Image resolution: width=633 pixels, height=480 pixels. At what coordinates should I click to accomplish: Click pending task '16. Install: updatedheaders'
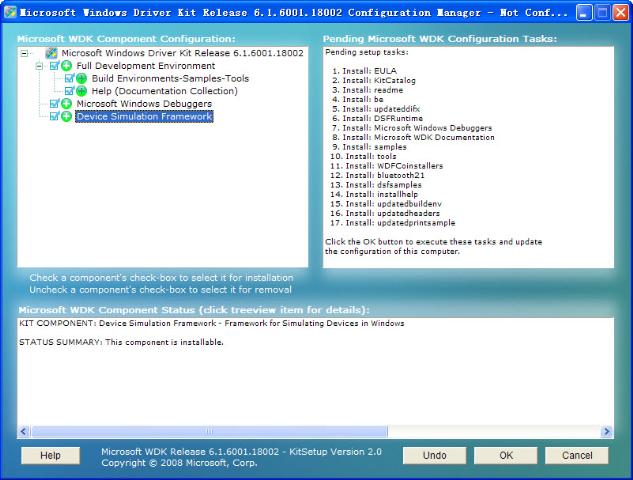point(385,213)
